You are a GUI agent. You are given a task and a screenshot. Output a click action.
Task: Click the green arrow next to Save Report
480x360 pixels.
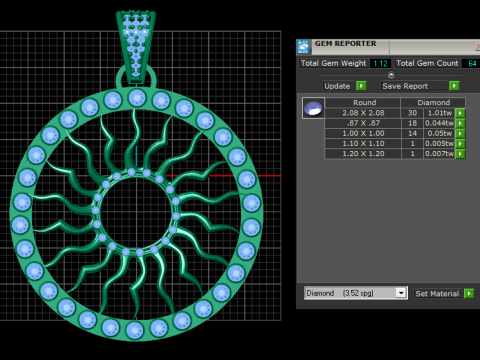[454, 86]
